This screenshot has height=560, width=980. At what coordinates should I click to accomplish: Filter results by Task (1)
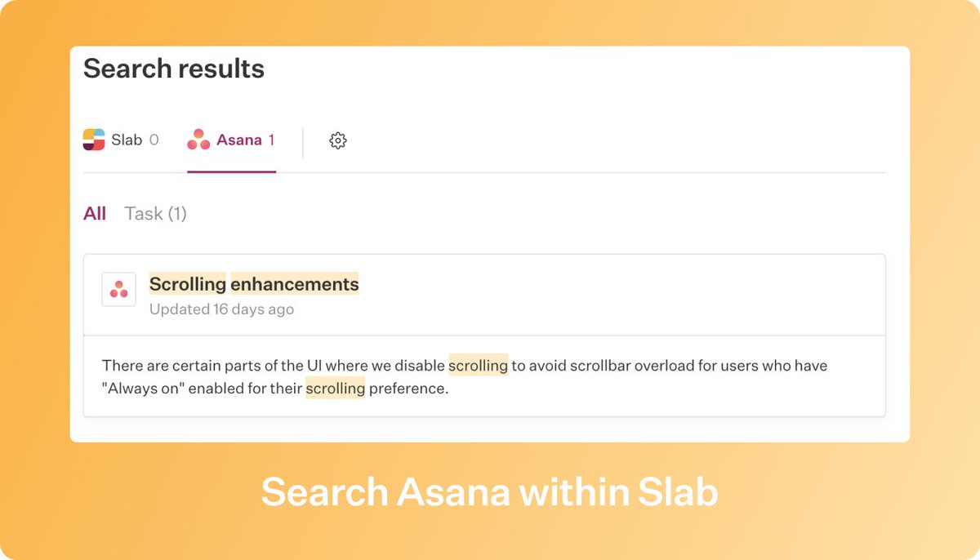(155, 214)
